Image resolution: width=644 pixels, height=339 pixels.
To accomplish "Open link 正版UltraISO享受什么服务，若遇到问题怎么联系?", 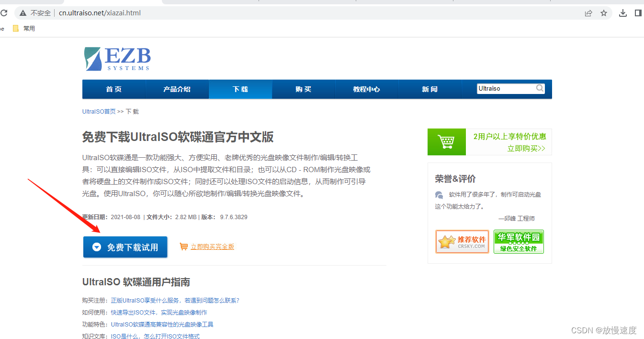I will click(x=175, y=301).
